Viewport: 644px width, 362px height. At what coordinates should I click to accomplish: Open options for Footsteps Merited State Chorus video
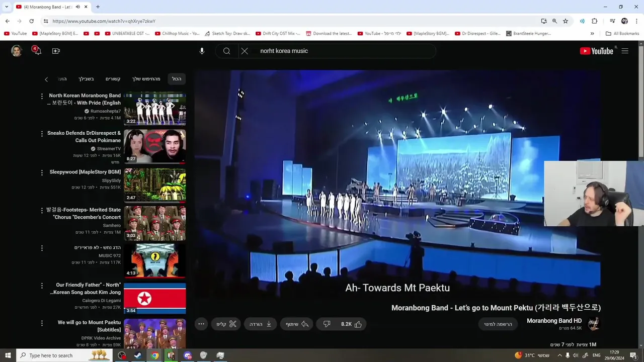pos(42,210)
